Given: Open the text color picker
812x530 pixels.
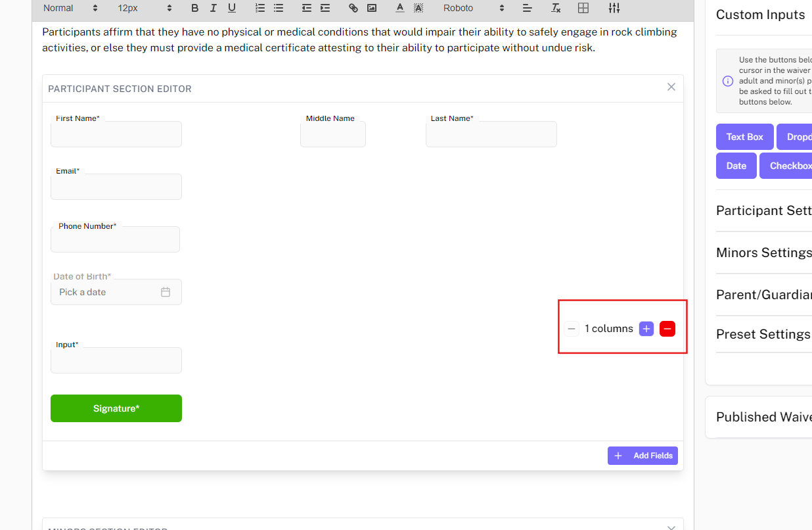Looking at the screenshot, I should click(x=400, y=8).
